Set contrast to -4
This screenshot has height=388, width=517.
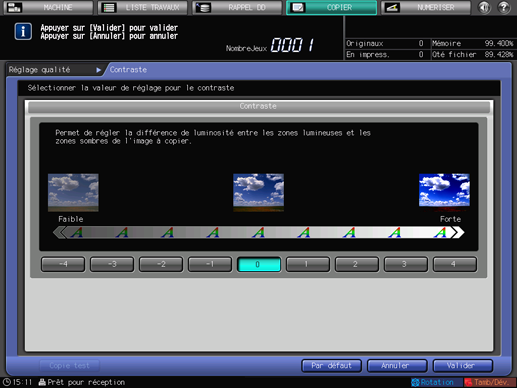pyautogui.click(x=63, y=264)
